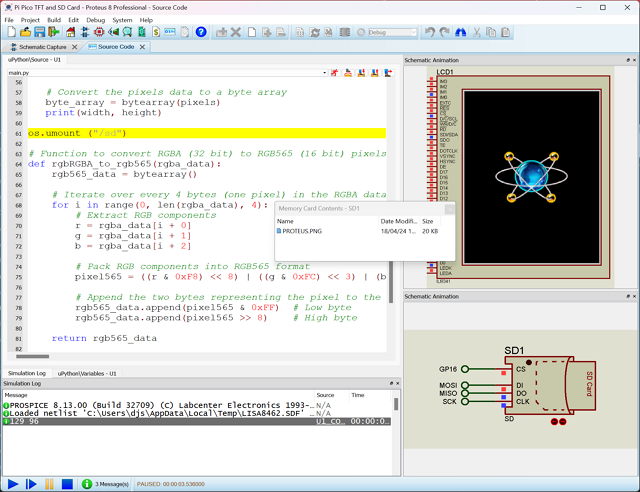
Task: Open the Debug configuration dropdown
Action: [x=392, y=32]
